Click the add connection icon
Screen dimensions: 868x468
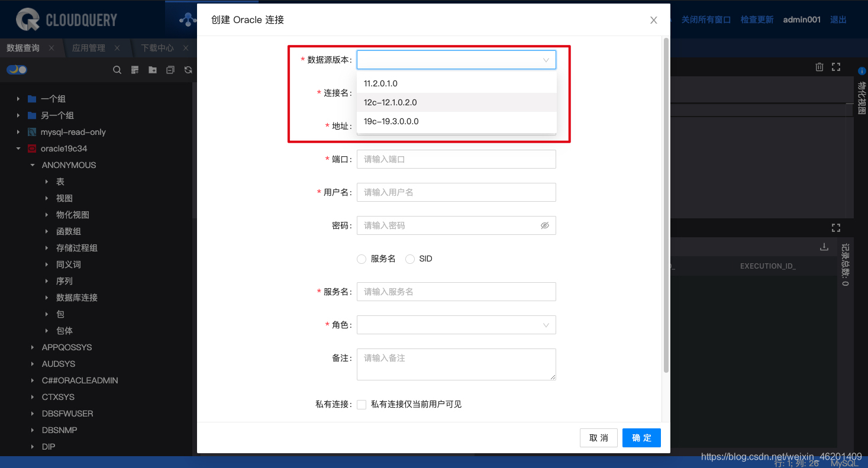coord(135,70)
